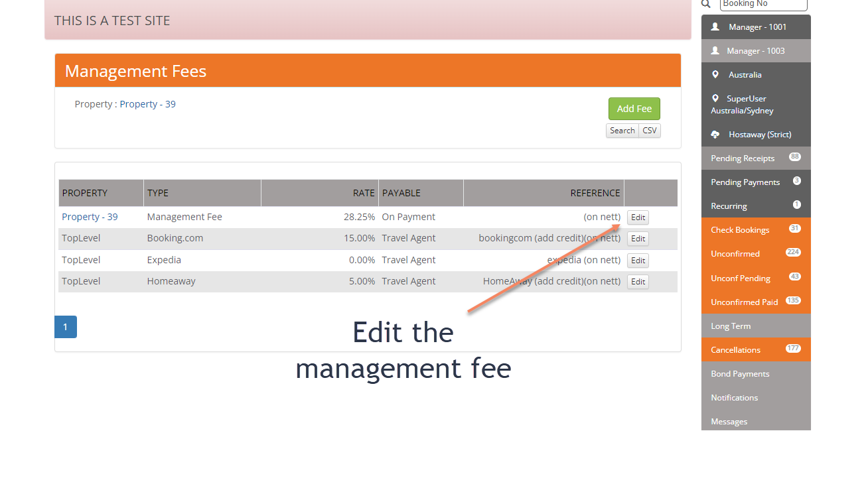This screenshot has width=868, height=490.
Task: Click user icon beside Manager - 1003
Action: 715,51
